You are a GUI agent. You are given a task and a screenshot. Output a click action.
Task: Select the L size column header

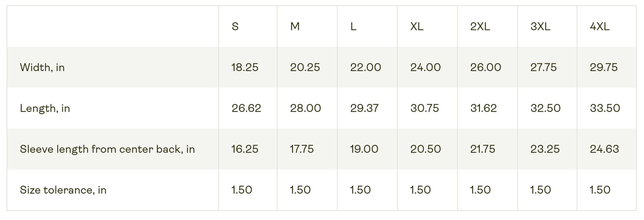(353, 26)
